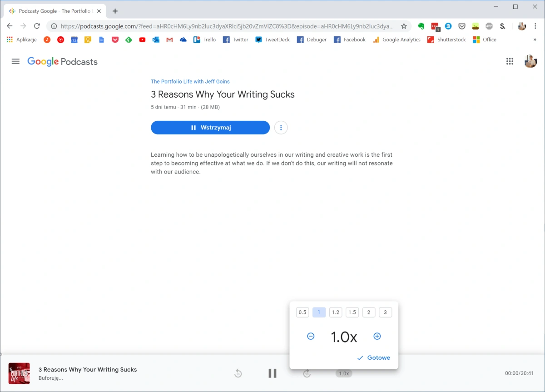Open the Facebook bookmark
Image resolution: width=545 pixels, height=392 pixels.
point(350,40)
